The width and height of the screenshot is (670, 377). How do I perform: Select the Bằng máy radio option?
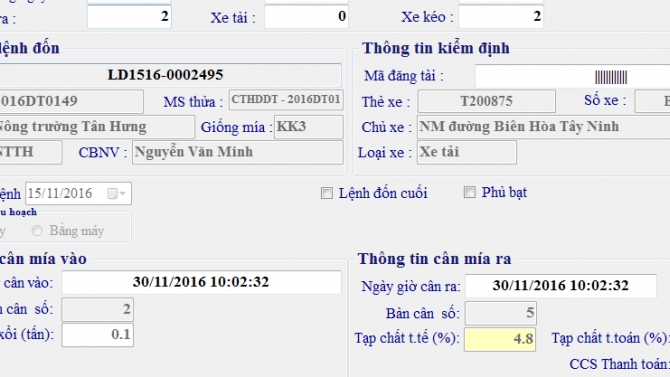point(37,231)
